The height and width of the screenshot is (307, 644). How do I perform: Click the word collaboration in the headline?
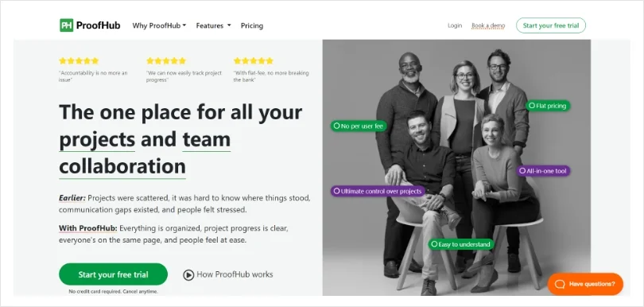[122, 166]
